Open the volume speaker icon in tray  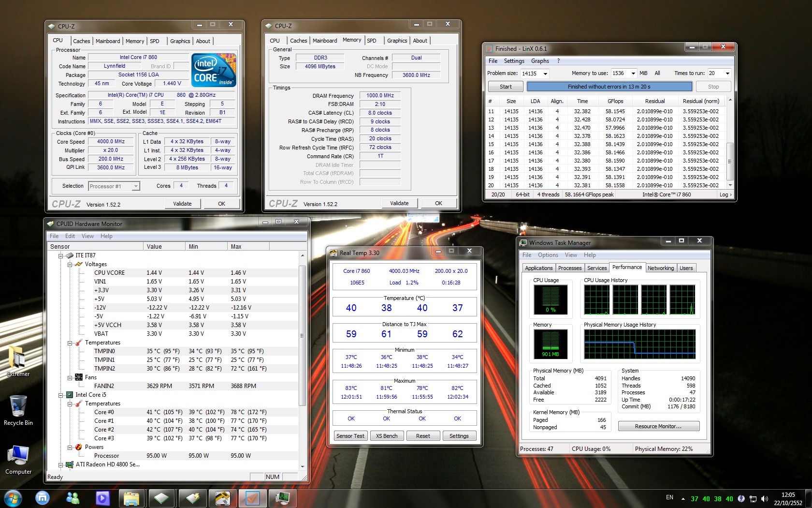click(x=764, y=498)
